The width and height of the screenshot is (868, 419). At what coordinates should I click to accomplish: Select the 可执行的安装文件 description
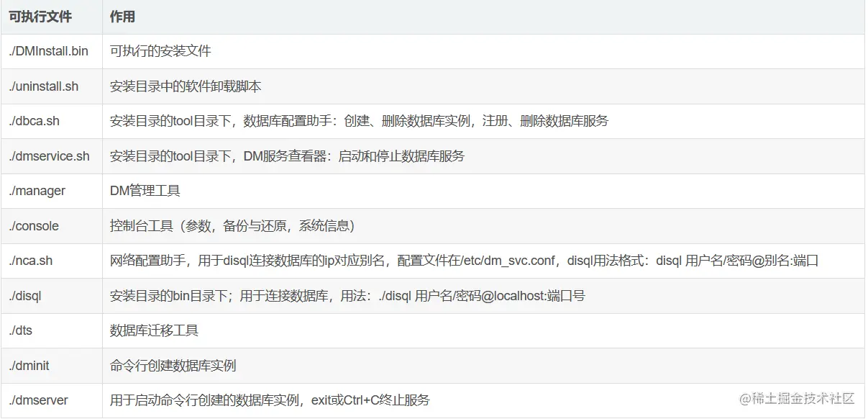coord(160,51)
